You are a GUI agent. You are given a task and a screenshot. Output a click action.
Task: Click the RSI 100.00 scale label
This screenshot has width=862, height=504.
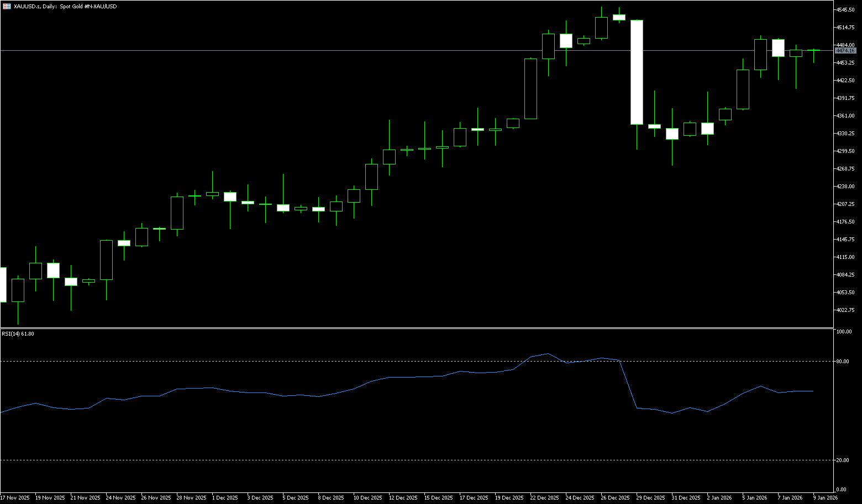pos(844,332)
